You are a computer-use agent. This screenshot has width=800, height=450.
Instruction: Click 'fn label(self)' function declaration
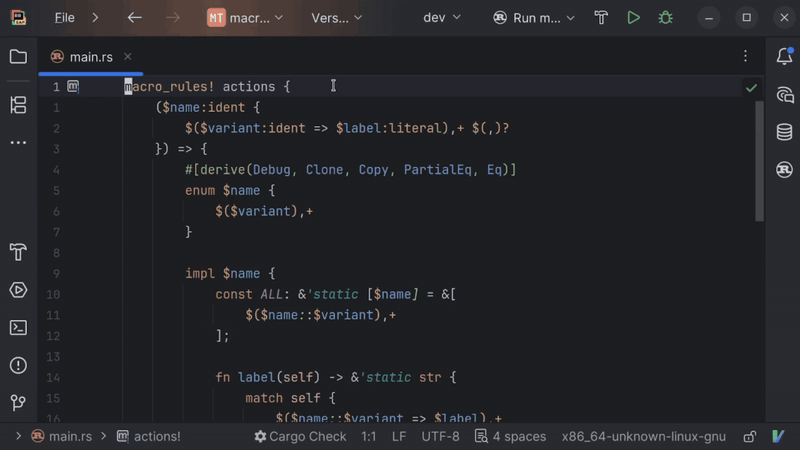click(x=267, y=378)
